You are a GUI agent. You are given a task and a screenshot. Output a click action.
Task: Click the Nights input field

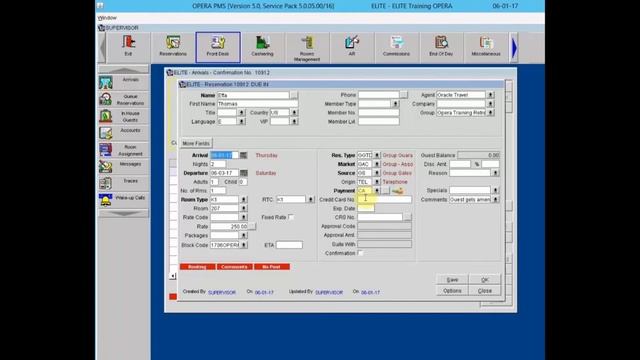tap(218, 164)
